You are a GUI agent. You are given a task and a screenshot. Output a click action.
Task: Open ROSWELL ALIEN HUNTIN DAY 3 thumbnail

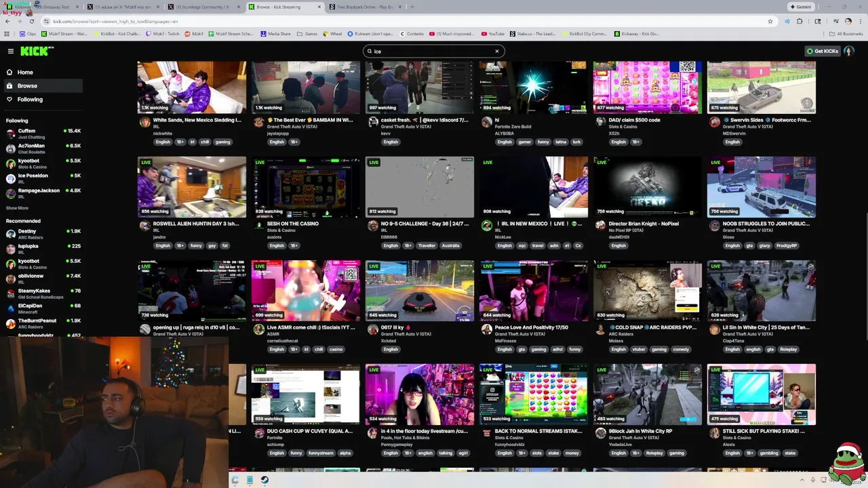pyautogui.click(x=192, y=187)
